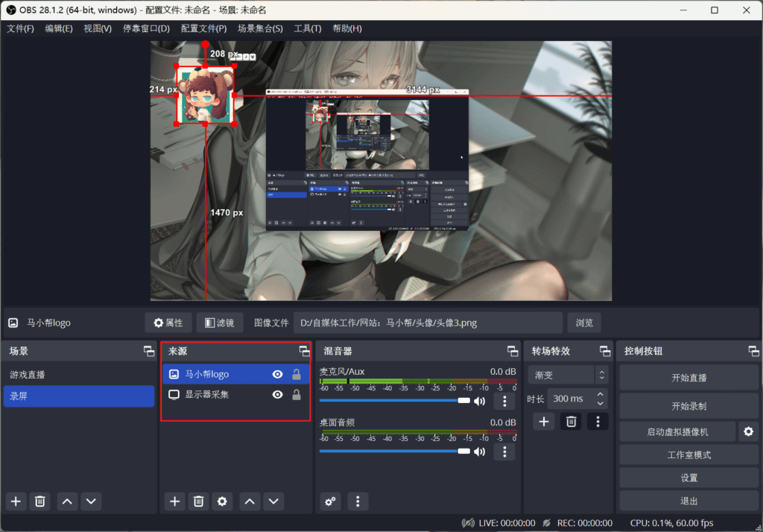The height and width of the screenshot is (532, 763).
Task: Click the 开始录制 button
Action: [x=688, y=407]
